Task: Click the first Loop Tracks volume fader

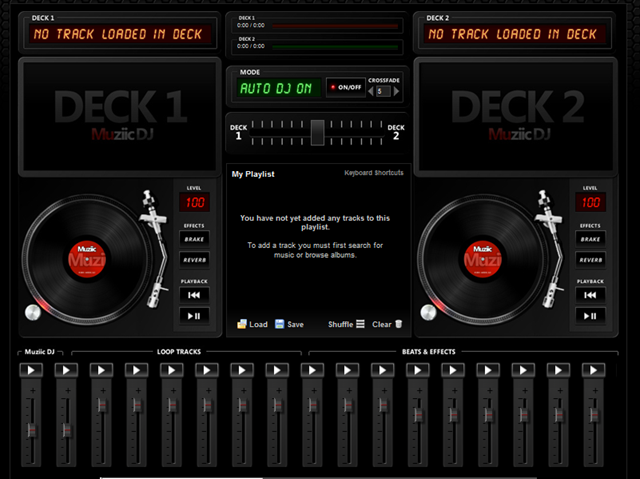Action: click(102, 406)
